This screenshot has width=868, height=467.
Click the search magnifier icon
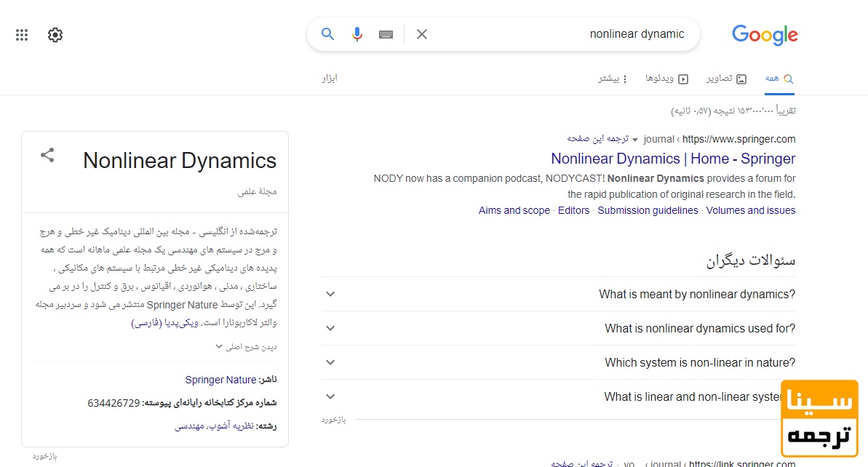pyautogui.click(x=327, y=33)
